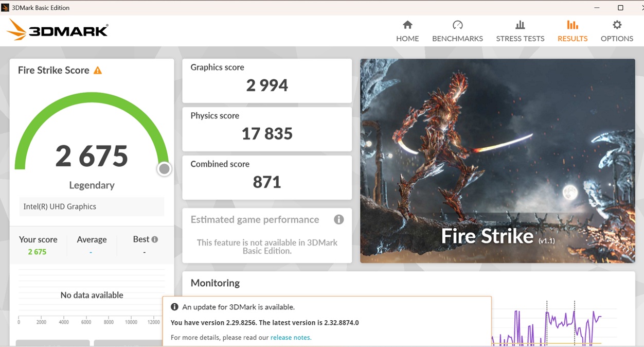The image size is (644, 347).
Task: Switch to the Benchmarks tab
Action: coord(457,31)
